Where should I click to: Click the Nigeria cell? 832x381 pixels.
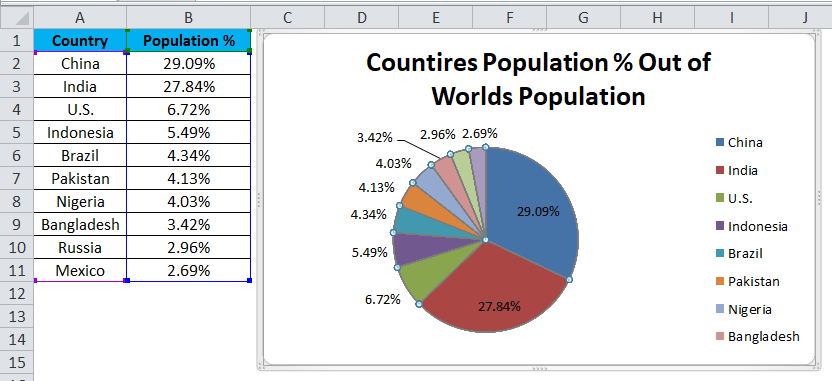(80, 202)
